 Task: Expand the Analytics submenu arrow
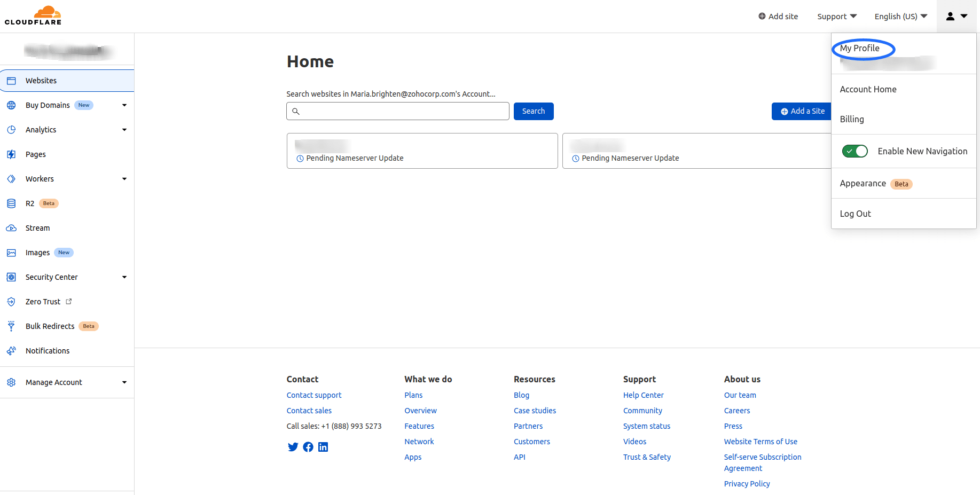124,130
